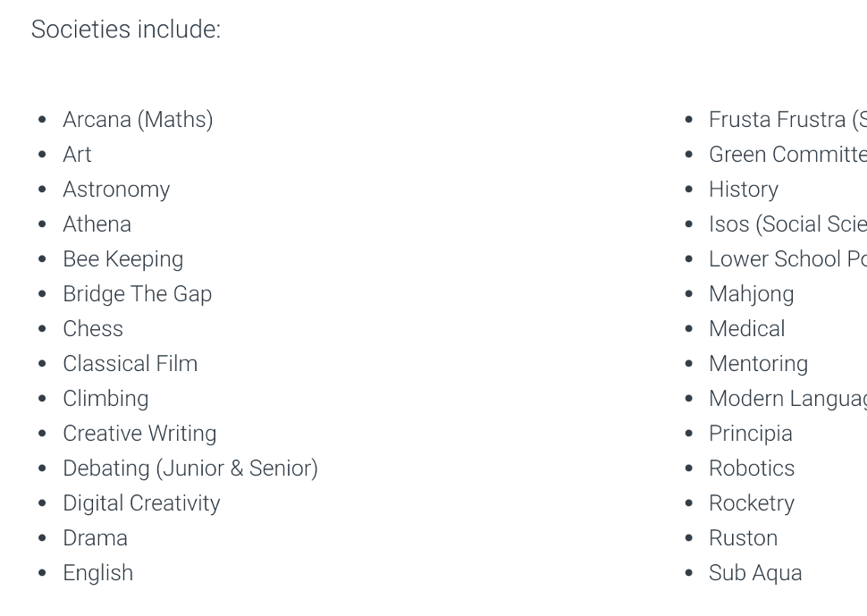Click Digital Creativity in the list
Screen dimensions: 867x616
pyautogui.click(x=141, y=502)
